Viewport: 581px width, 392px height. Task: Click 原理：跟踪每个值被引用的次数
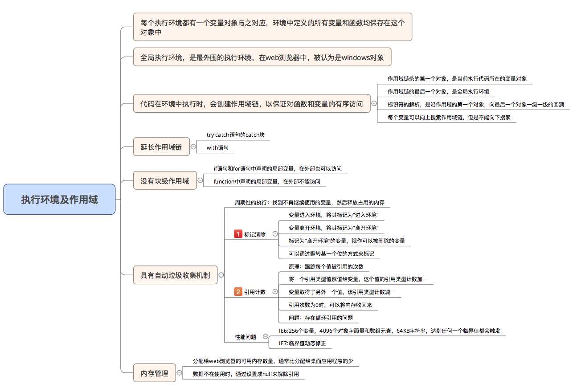(326, 267)
